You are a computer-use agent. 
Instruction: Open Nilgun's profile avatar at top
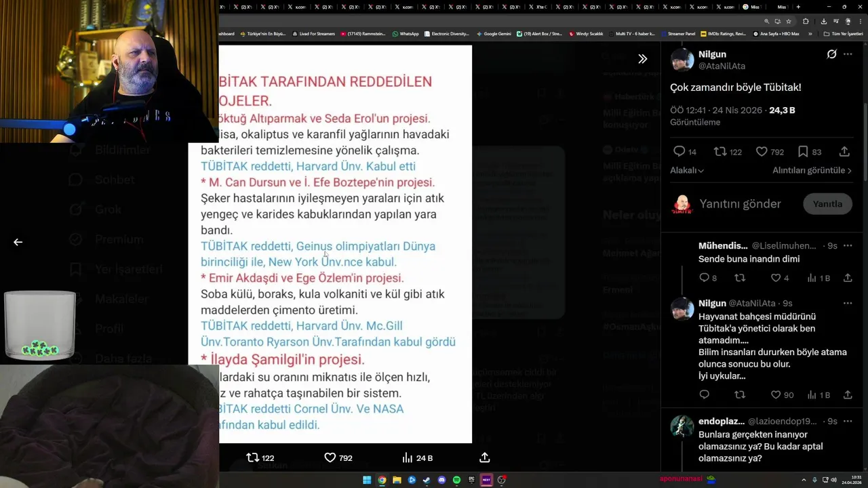[x=682, y=60]
